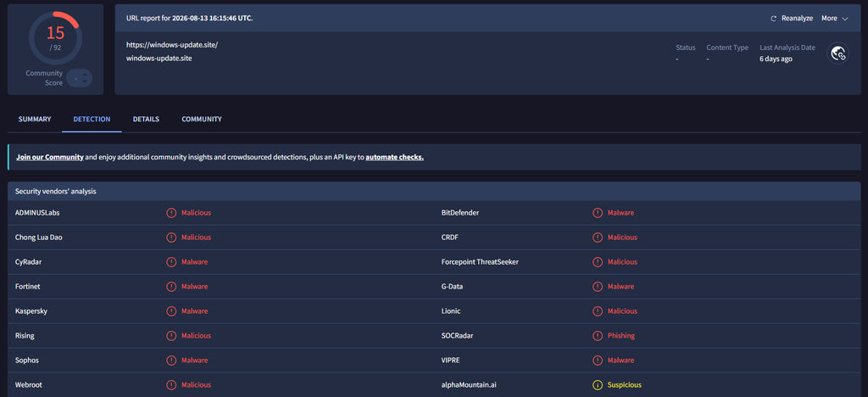
Task: Click the Malware verdict for BitDefender
Action: point(621,213)
